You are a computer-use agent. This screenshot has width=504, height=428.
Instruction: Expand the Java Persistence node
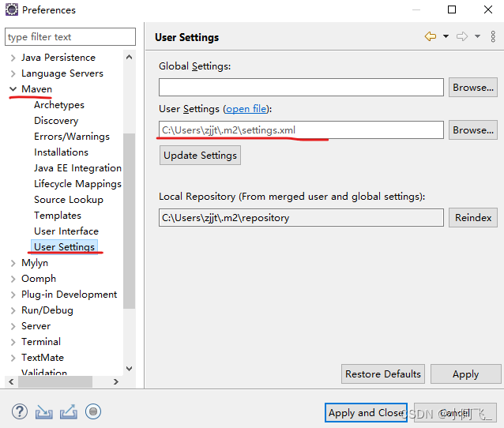point(13,58)
